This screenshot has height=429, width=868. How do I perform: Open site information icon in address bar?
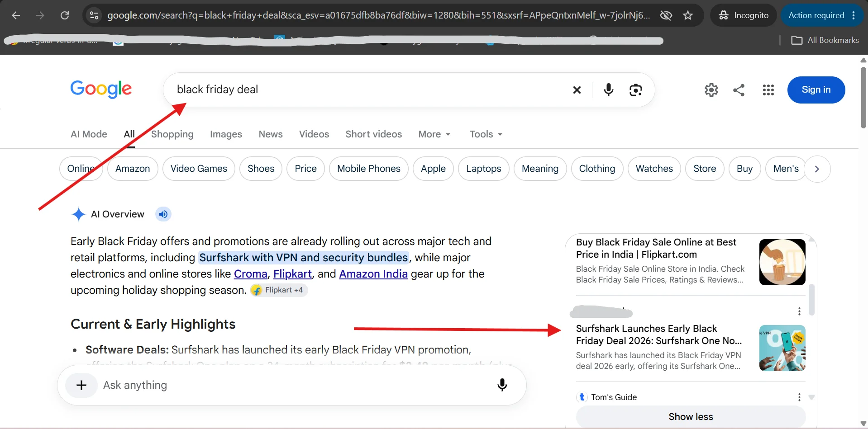click(94, 15)
